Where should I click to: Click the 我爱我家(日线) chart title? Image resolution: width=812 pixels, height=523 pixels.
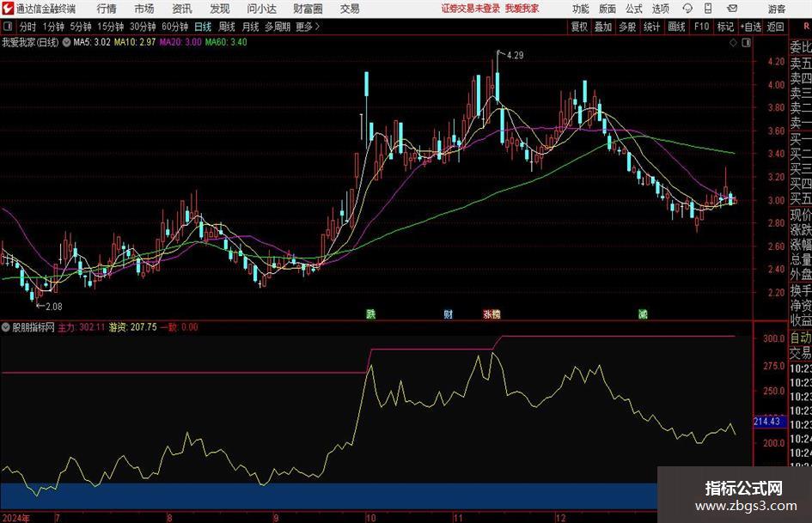point(30,42)
